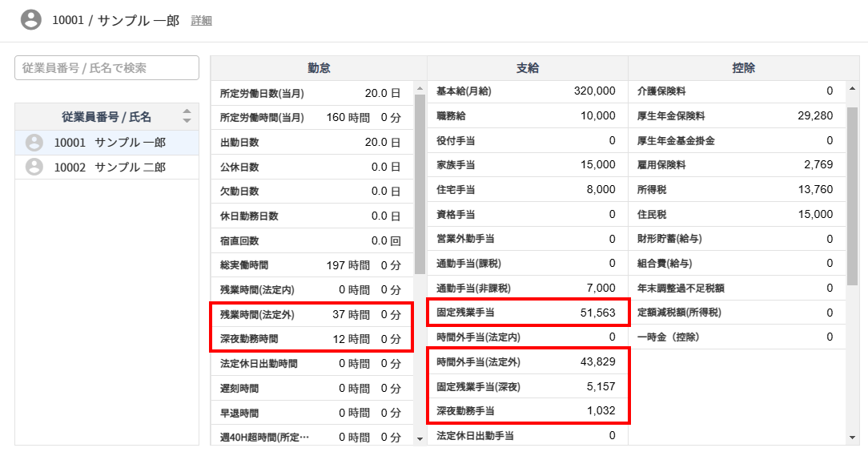Click the 営業外勤手当 row
The width and height of the screenshot is (868, 452).
click(528, 239)
